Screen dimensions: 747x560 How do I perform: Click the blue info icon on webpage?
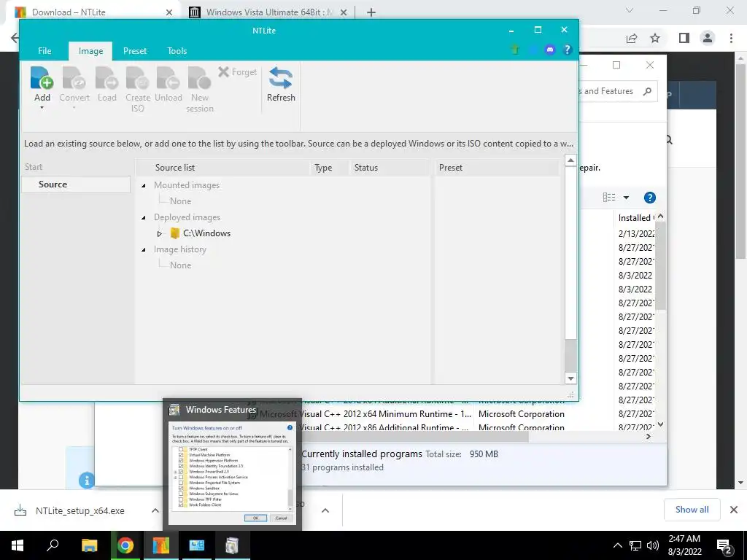[86, 481]
